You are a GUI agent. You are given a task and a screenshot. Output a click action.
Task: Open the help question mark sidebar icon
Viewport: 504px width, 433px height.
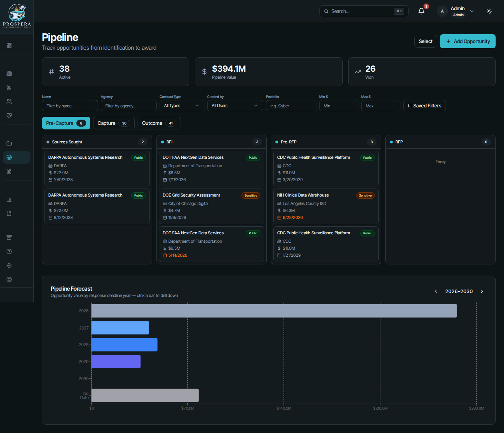click(9, 251)
